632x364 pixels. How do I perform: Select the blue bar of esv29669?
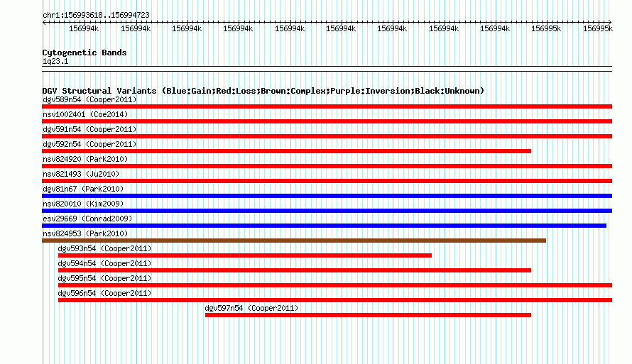(x=324, y=226)
